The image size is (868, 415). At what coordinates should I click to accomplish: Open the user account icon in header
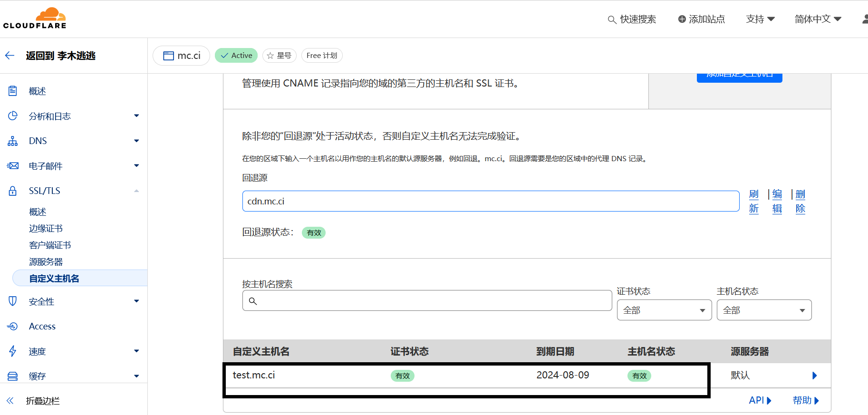point(865,19)
